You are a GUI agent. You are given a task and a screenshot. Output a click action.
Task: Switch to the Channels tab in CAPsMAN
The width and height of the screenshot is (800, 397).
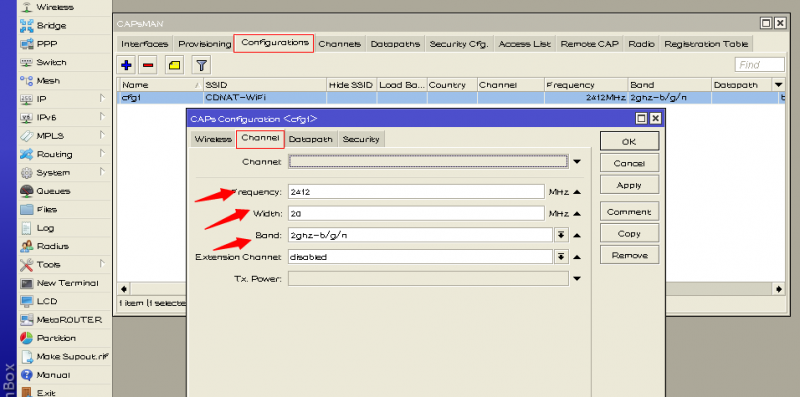(340, 44)
